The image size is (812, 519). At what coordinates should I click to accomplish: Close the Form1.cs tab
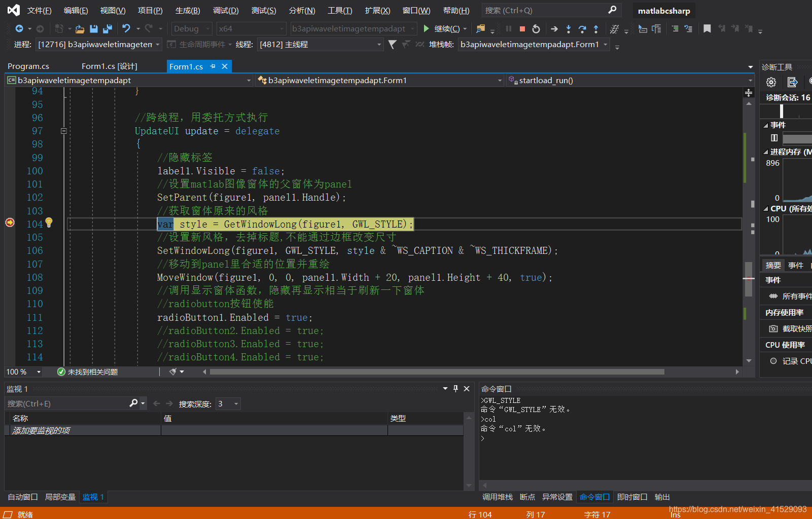[225, 66]
